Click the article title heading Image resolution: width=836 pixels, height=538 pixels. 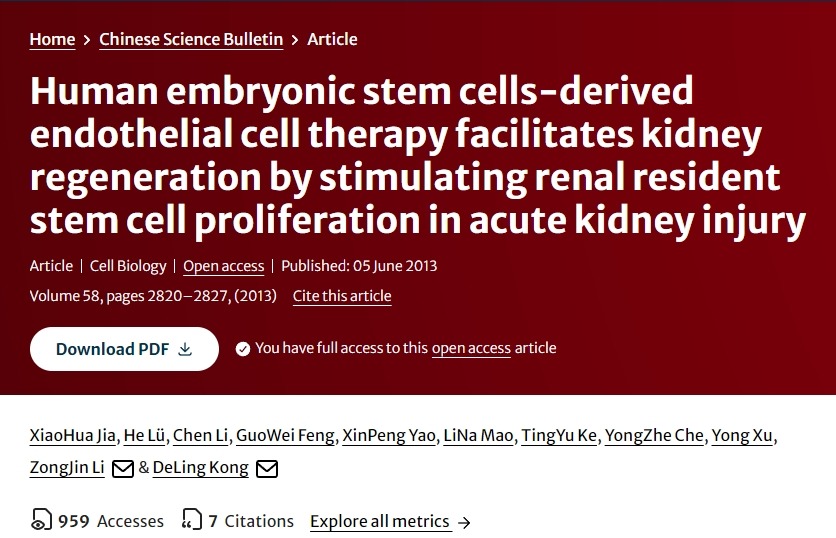click(x=418, y=155)
